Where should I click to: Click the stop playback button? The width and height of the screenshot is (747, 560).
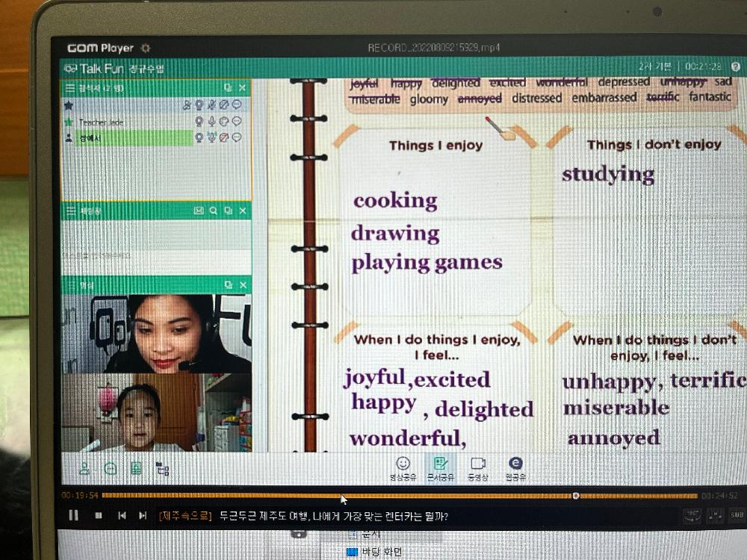point(98,515)
